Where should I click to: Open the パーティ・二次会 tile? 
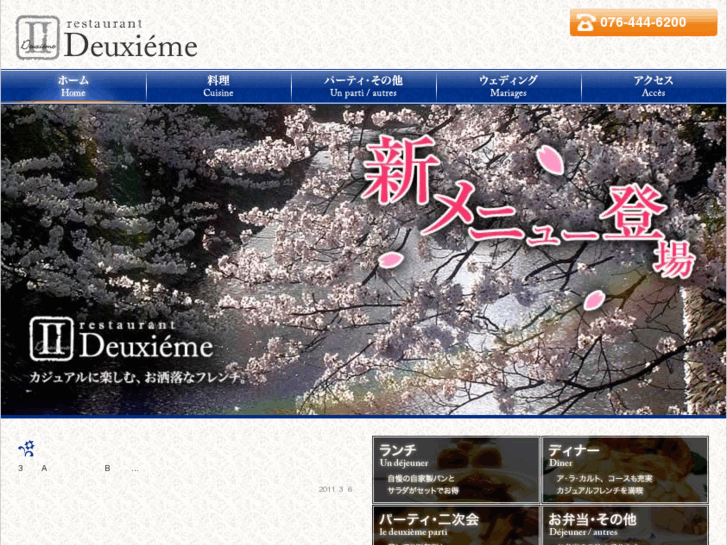[456, 526]
